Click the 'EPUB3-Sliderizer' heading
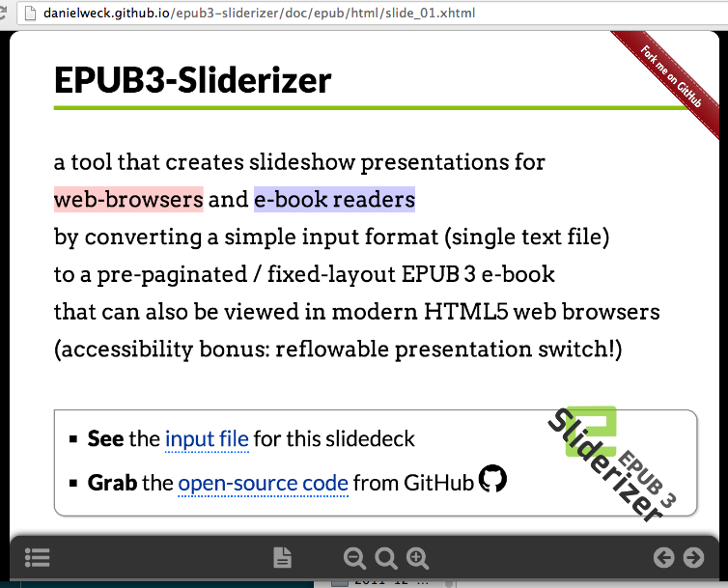Screen dimensions: 728x588 click(193, 80)
